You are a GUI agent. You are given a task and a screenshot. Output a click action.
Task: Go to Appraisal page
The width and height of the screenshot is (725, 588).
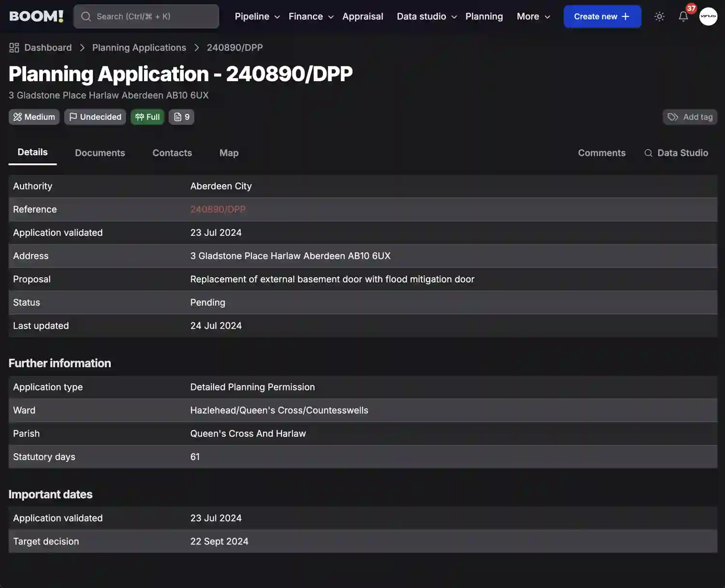coord(362,16)
